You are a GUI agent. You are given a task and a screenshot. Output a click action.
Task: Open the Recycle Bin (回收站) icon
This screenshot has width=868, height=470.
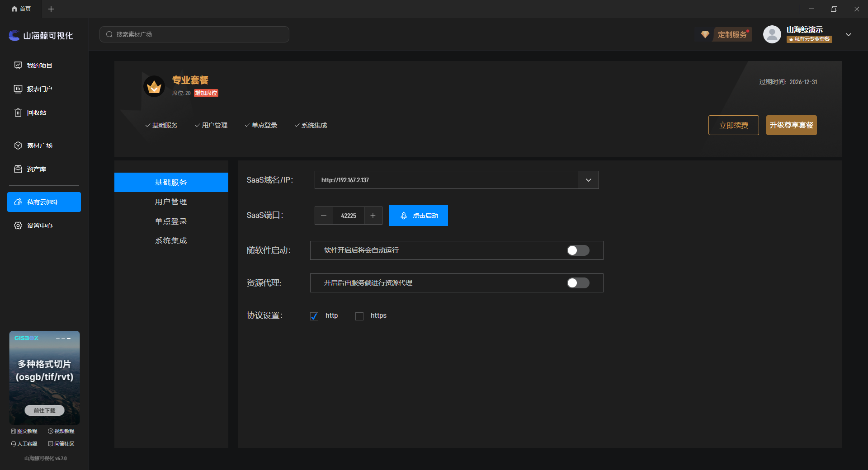pos(18,113)
